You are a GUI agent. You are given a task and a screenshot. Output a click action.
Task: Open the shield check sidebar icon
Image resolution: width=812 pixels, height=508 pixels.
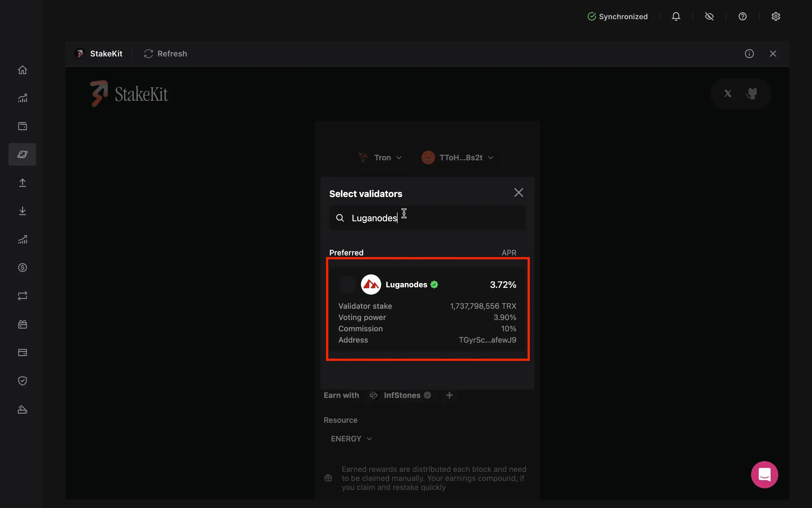point(23,381)
